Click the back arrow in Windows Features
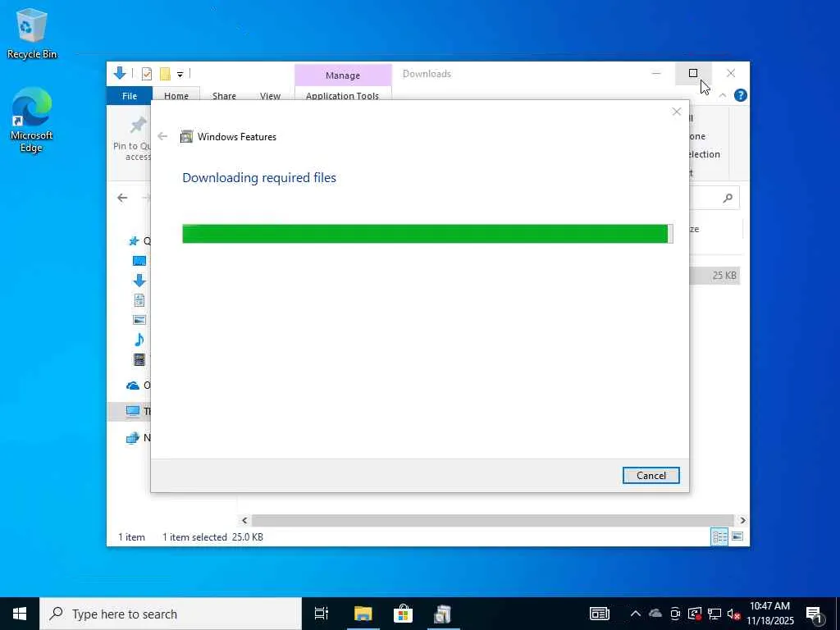The image size is (840, 630). (162, 137)
